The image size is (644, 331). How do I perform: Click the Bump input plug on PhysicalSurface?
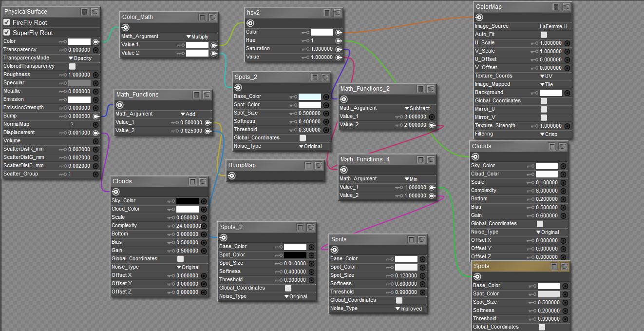pos(96,116)
